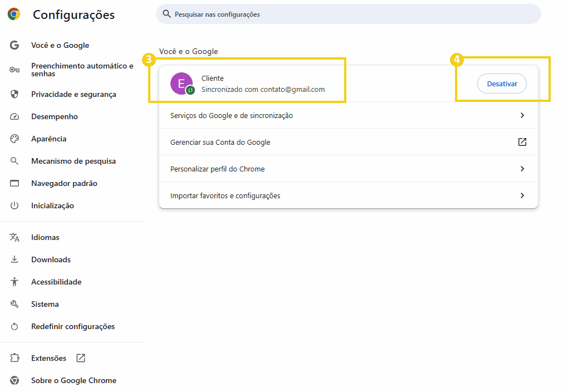
Task: Click the Desativar sync button
Action: pyautogui.click(x=502, y=84)
